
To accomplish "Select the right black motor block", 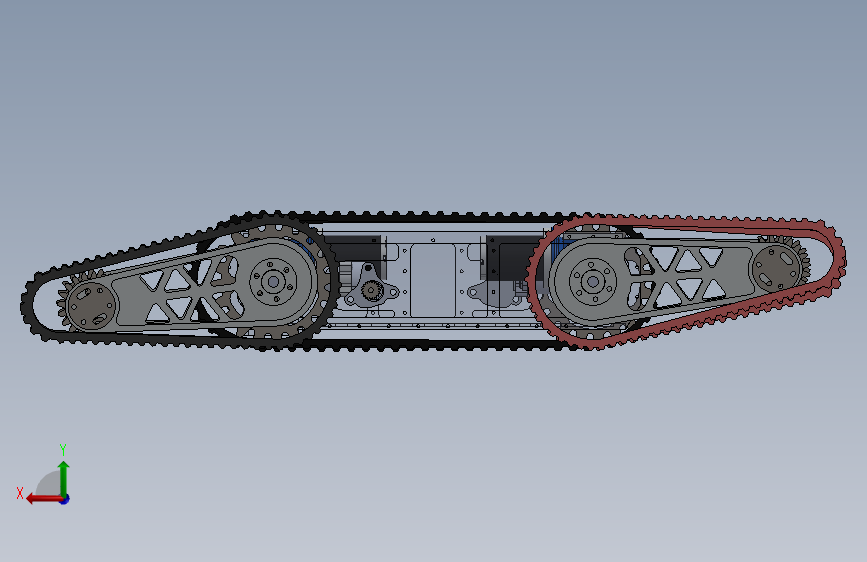I will click(x=513, y=256).
